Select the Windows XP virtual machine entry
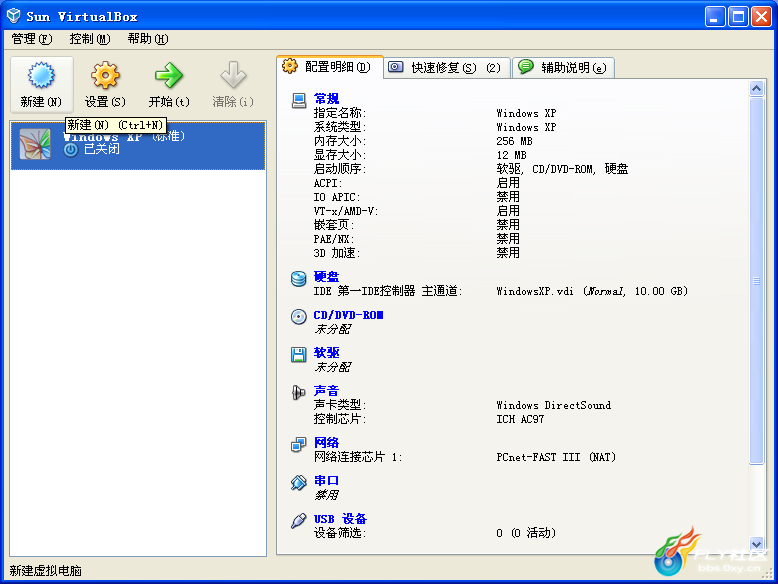The width and height of the screenshot is (778, 584). click(138, 145)
